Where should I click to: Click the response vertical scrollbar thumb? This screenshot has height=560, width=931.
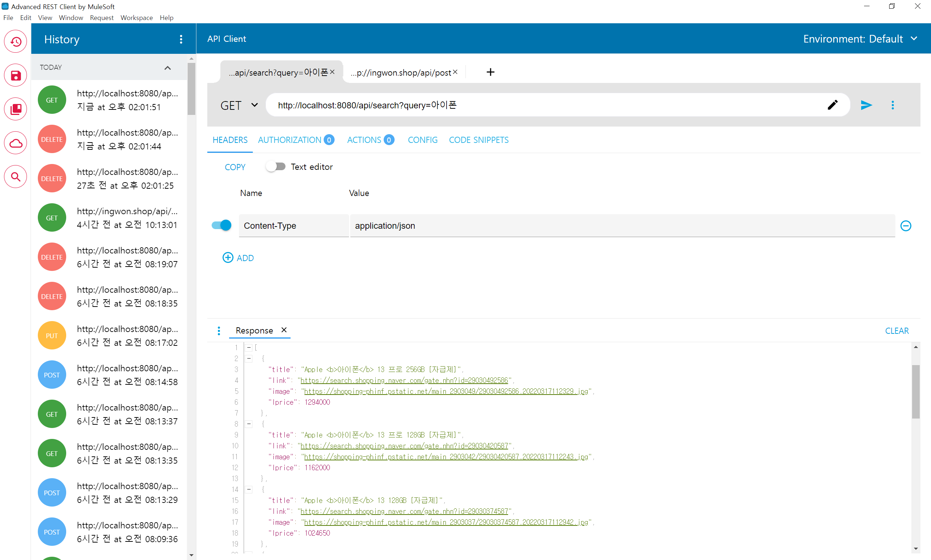[915, 392]
